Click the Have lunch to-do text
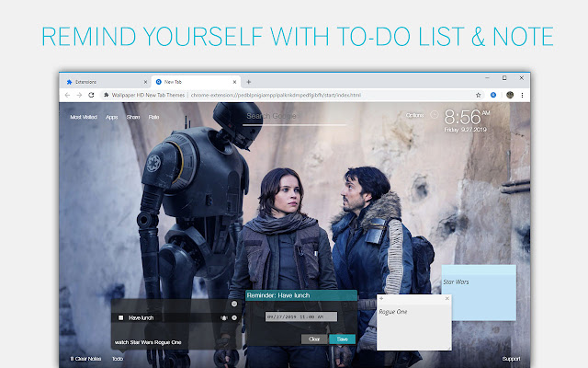 pos(141,317)
